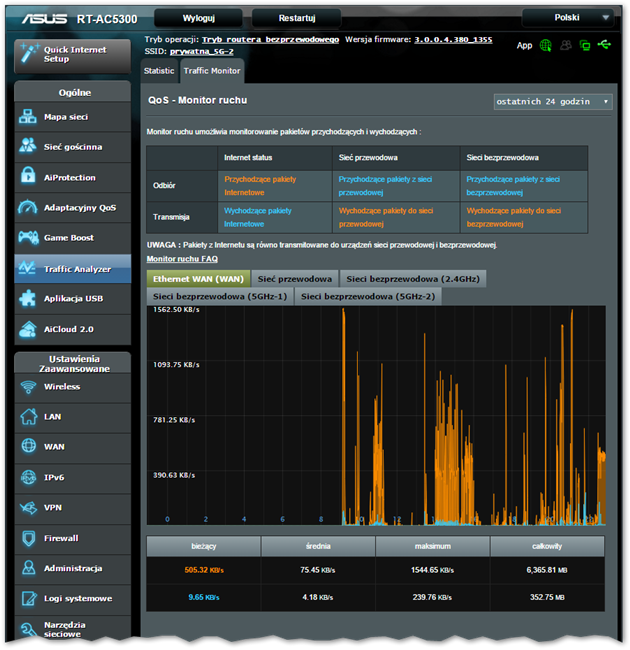Click Wychodzące pakiety Internetowe legend text

(257, 217)
